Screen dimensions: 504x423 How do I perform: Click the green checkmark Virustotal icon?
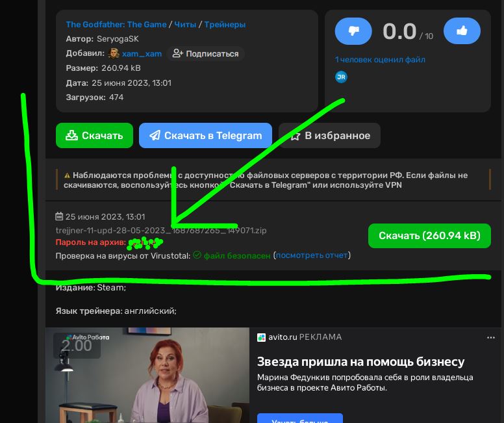coord(197,255)
